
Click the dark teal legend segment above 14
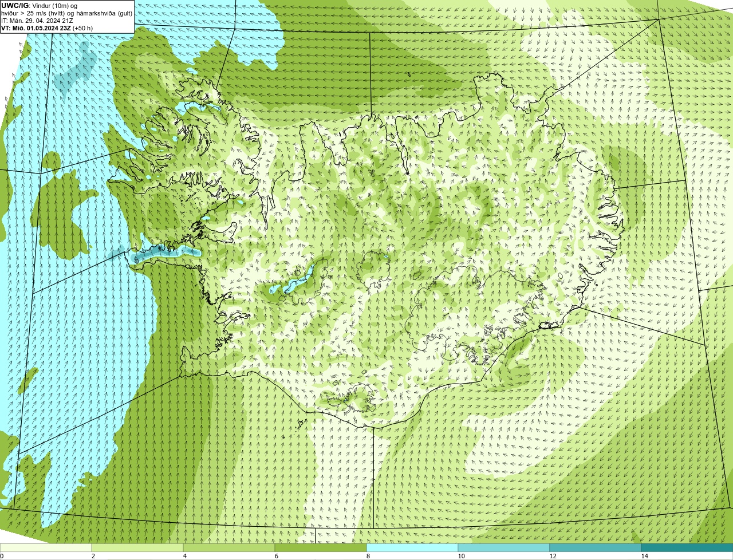coord(687,547)
